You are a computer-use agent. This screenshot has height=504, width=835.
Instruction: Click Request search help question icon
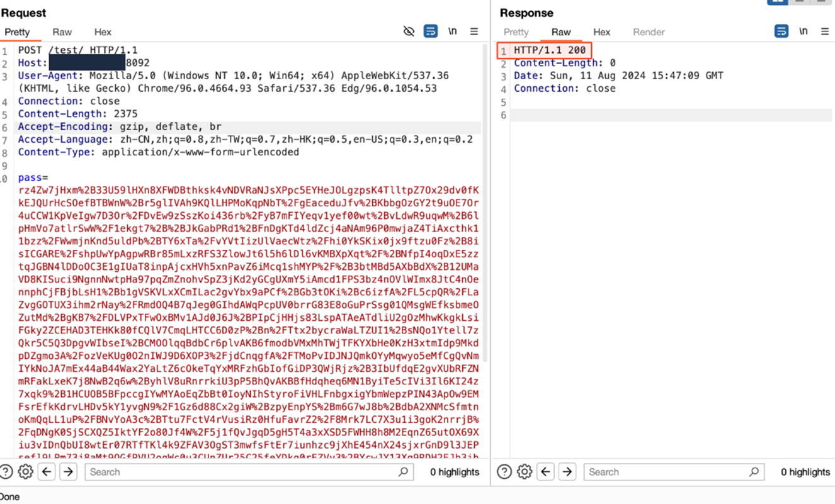click(6, 471)
